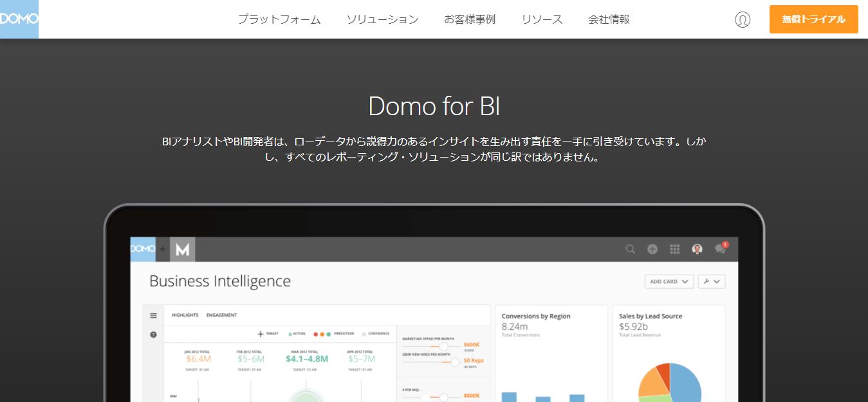The height and width of the screenshot is (402, 868).
Task: Click the Business Intelligence page title
Action: click(x=220, y=281)
